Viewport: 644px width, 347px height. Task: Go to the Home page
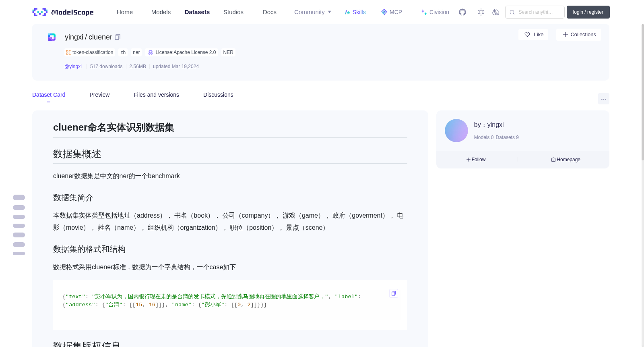125,12
